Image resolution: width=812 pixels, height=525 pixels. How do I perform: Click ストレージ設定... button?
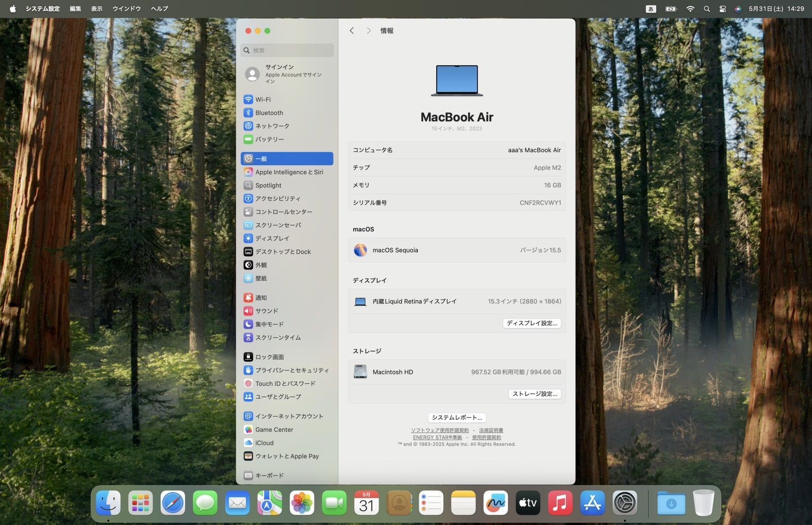tap(535, 394)
